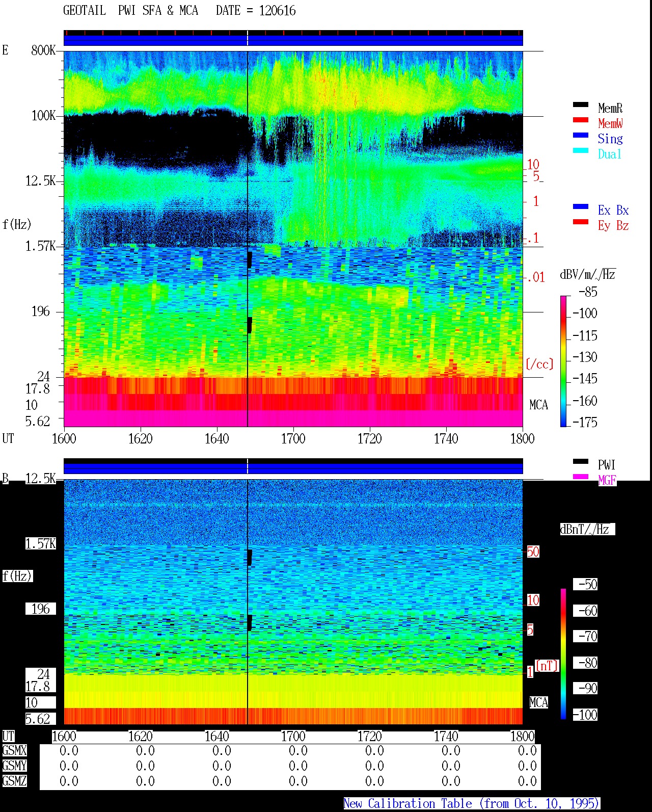Select the Ex Bx legend label
The width and height of the screenshot is (652, 812).
613,210
